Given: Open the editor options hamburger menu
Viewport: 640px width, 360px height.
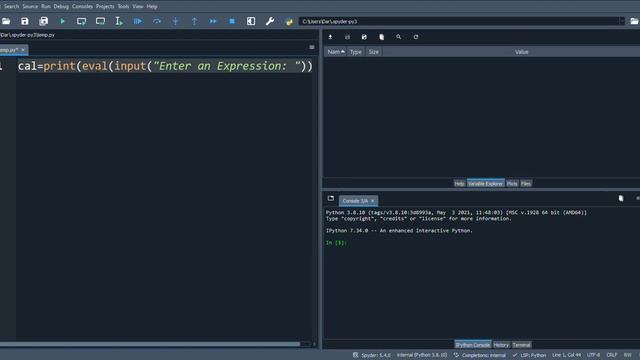Looking at the screenshot, I should [312, 47].
